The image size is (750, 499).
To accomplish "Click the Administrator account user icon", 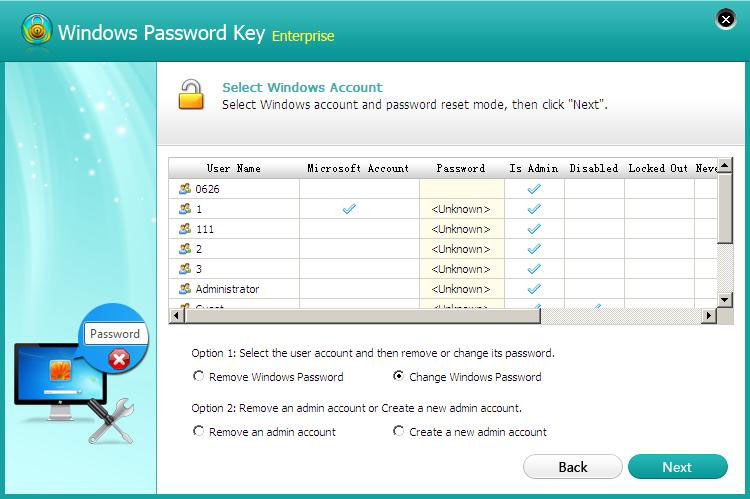I will [184, 289].
